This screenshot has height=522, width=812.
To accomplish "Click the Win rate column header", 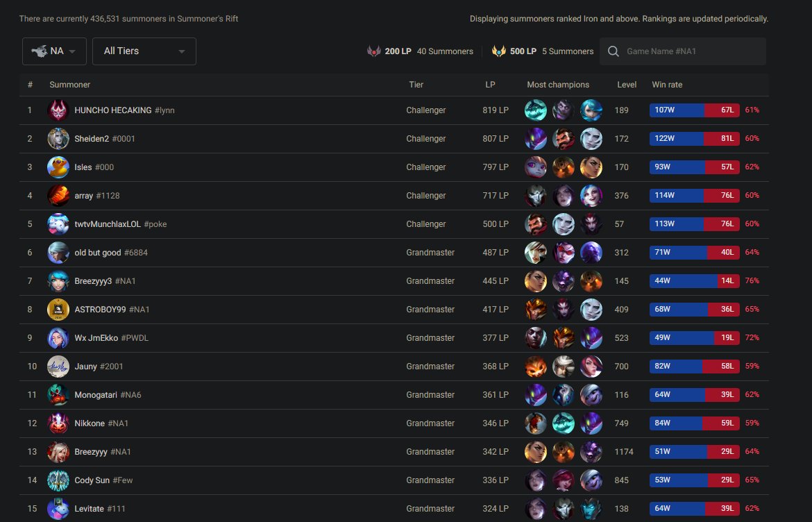I will (667, 85).
